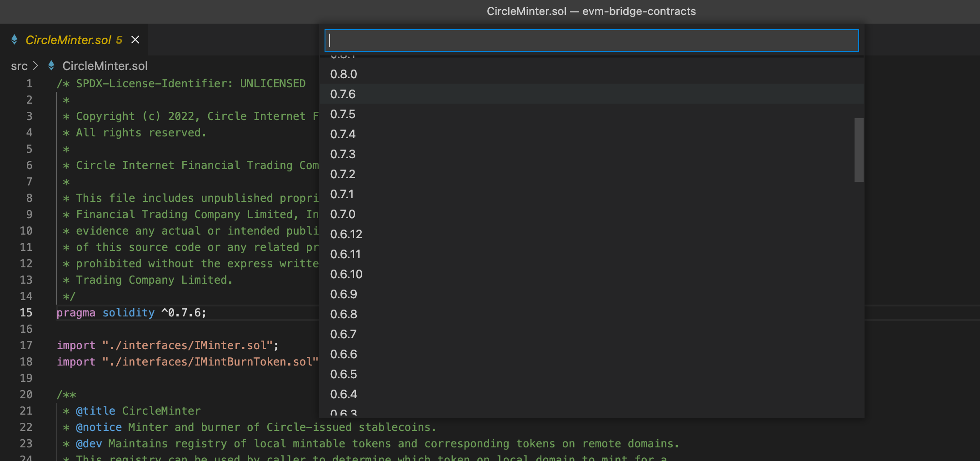Select the 0.6.4 version option
Viewport: 980px width, 461px height.
[591, 394]
